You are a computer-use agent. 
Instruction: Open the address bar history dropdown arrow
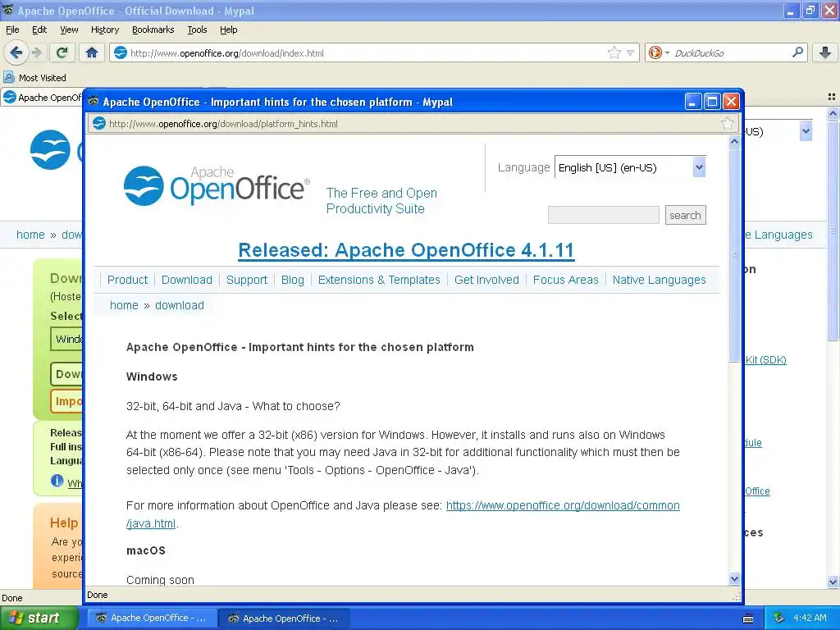tap(631, 53)
